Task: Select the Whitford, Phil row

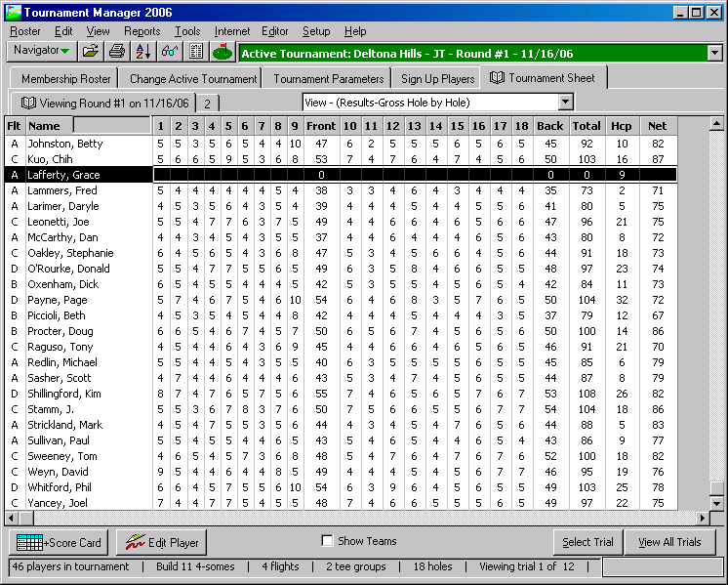Action: [x=341, y=487]
